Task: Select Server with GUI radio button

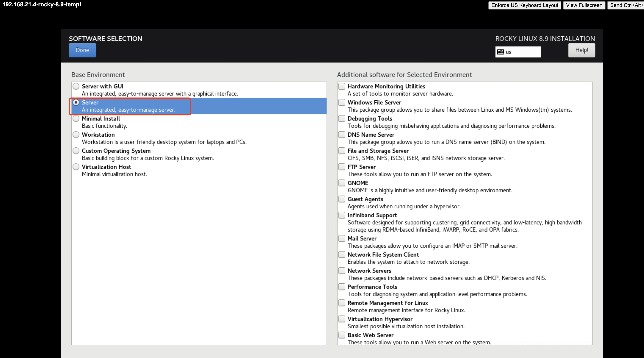Action: tap(76, 86)
